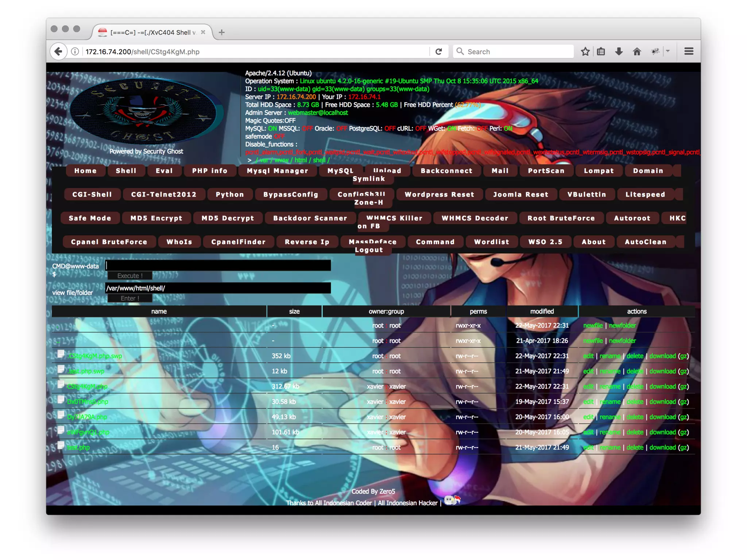The width and height of the screenshot is (747, 560).
Task: Open the bookmarks list icon
Action: pyautogui.click(x=601, y=51)
